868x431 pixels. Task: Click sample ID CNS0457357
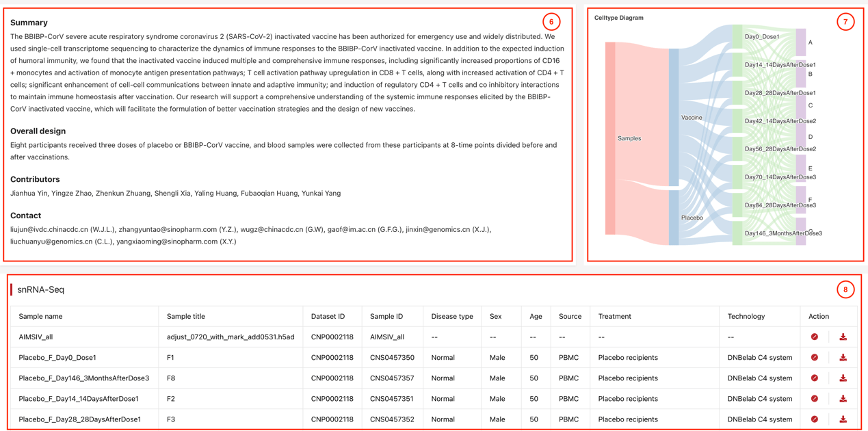click(x=392, y=378)
